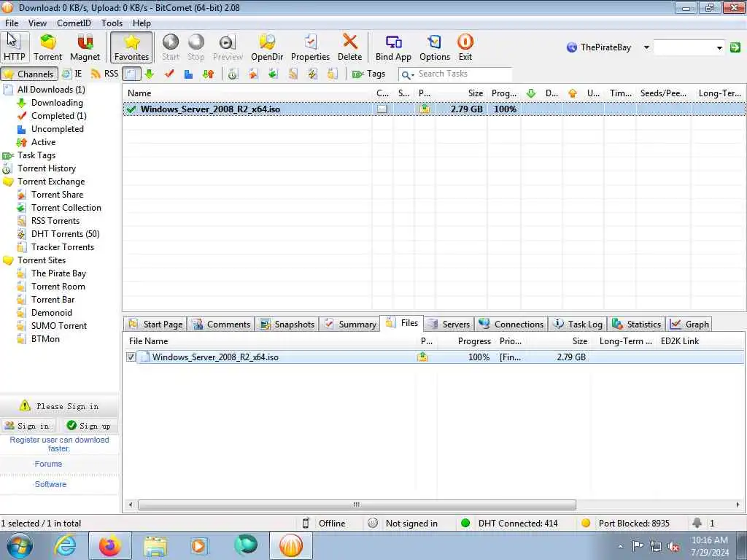The height and width of the screenshot is (560, 747).
Task: Open The Pirate Bay site entry
Action: (58, 273)
